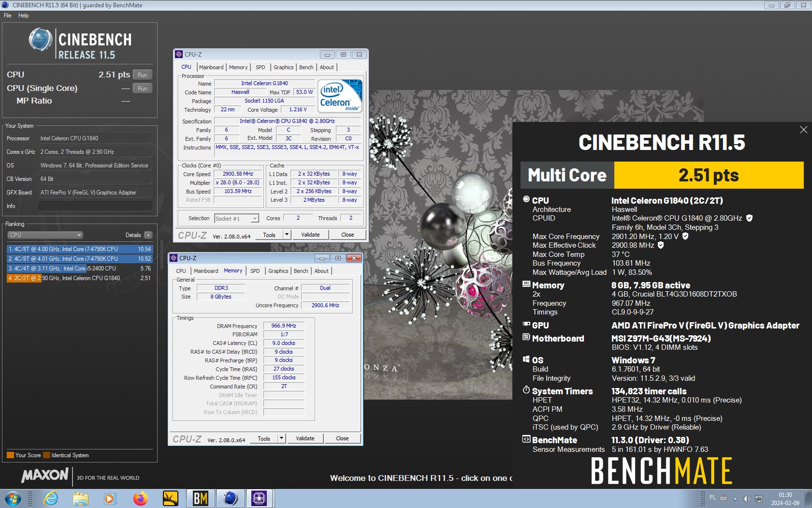The width and height of the screenshot is (812, 508).
Task: Click the verified shield next to CPUID value
Action: 749,218
